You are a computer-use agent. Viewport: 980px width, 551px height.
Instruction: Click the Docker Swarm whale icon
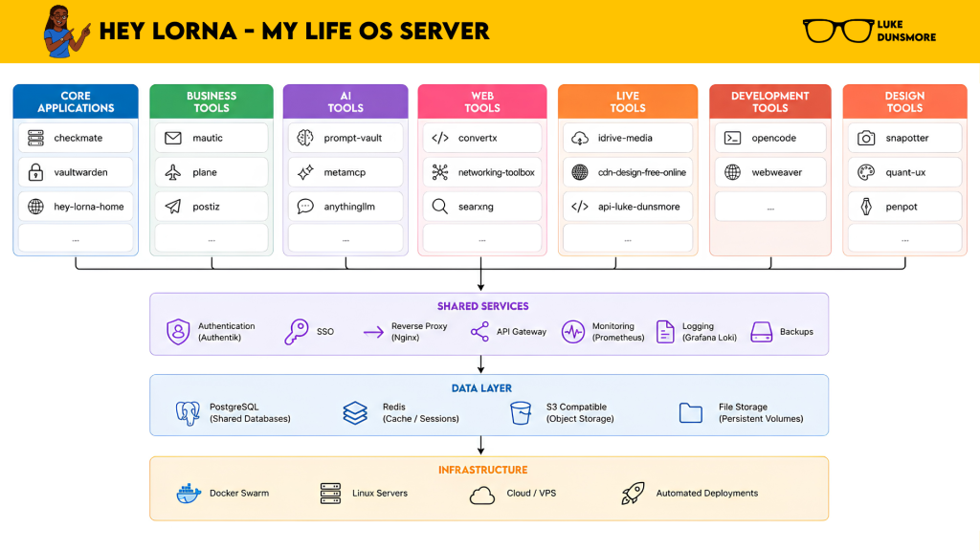pos(189,494)
